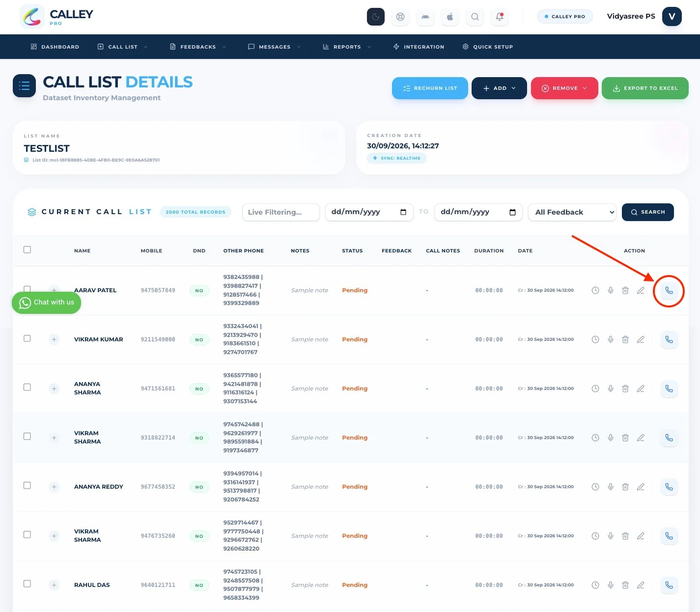Open Chat with us WhatsApp widget
The width and height of the screenshot is (700, 612).
47,303
